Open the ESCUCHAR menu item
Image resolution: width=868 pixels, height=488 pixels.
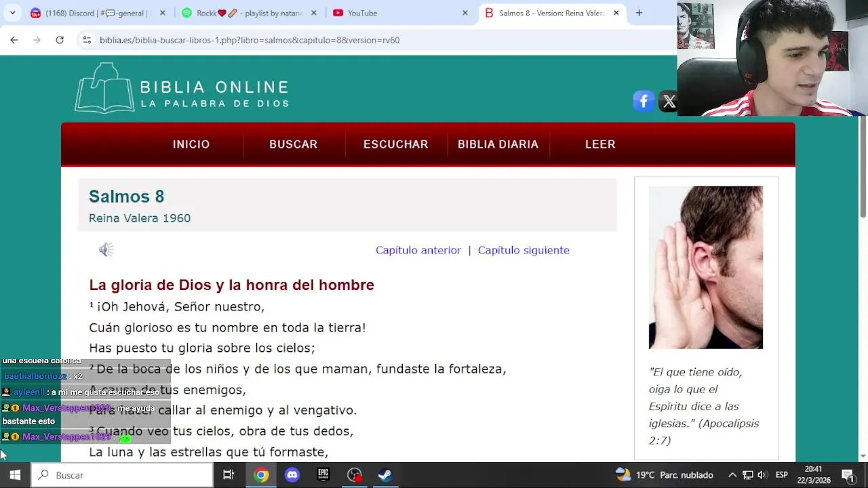(x=396, y=144)
